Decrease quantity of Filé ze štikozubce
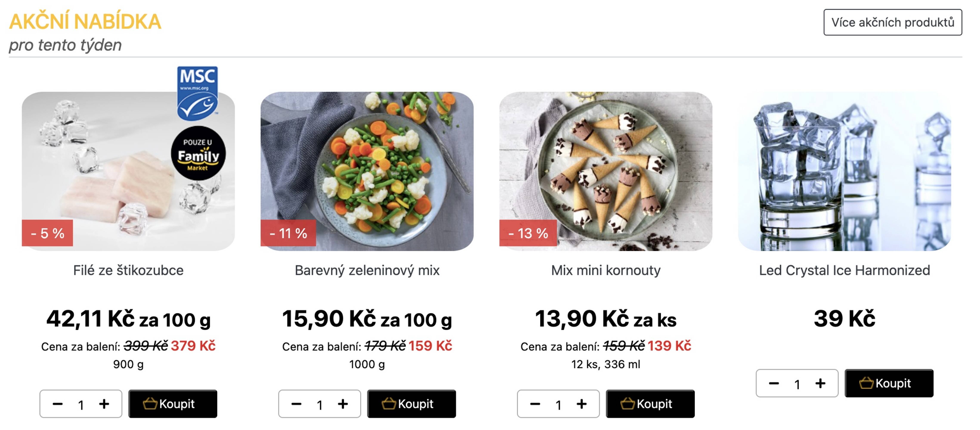Viewport: 980px width, 430px height. point(57,404)
